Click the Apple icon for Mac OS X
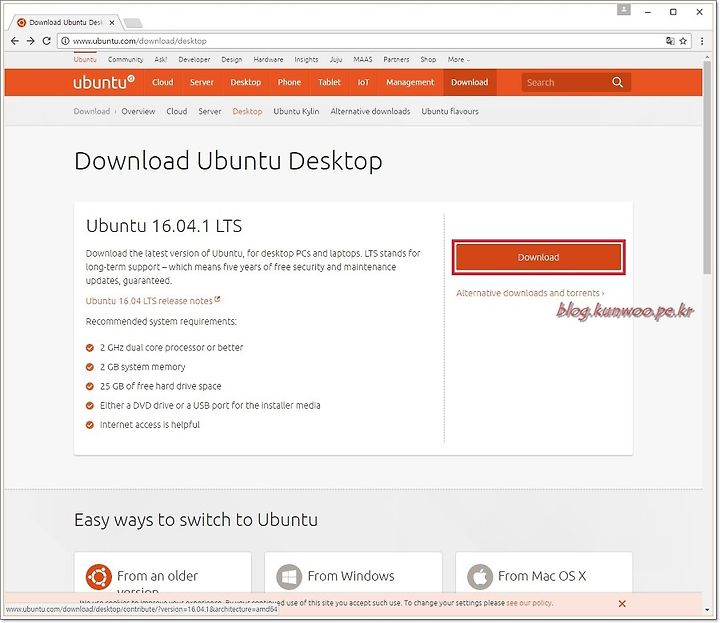Screen dimensions: 720x623 [x=480, y=577]
